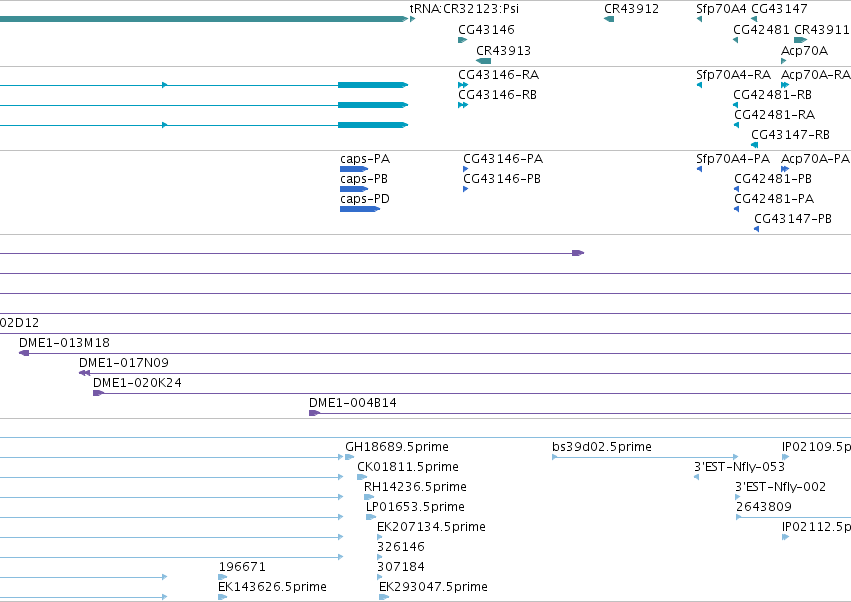Click the 3'EST-Nfly-053 label
The height and width of the screenshot is (602, 851).
pos(739,467)
